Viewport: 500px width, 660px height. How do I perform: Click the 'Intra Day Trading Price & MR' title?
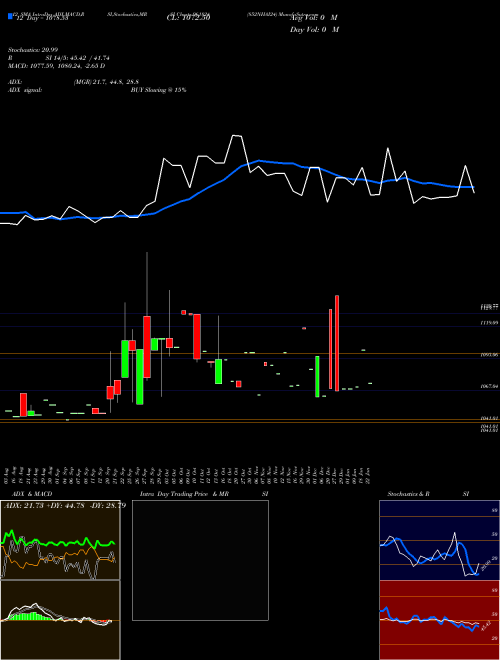(184, 494)
